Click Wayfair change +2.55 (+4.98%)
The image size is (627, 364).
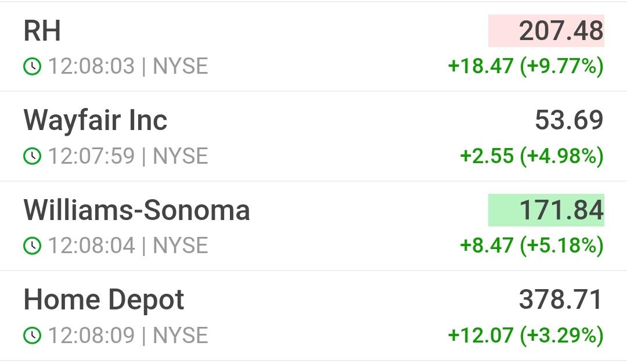point(531,156)
